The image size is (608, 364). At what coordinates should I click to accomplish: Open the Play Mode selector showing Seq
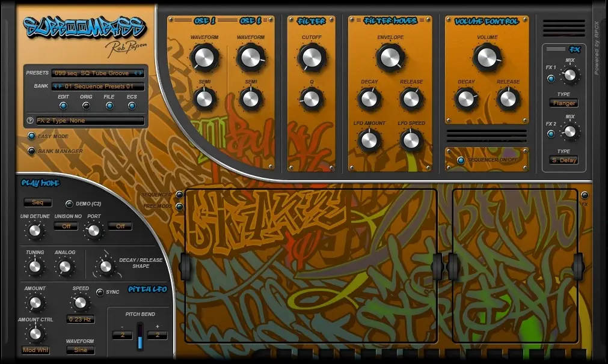coord(38,202)
